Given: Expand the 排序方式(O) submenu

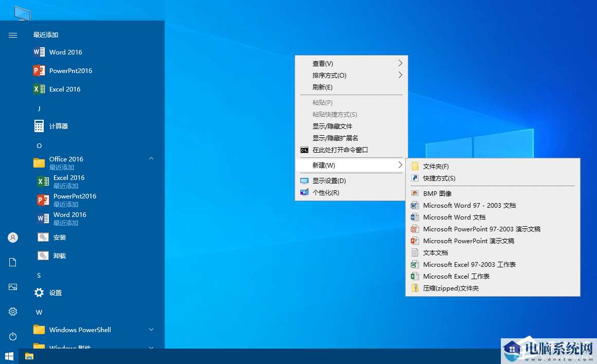Looking at the screenshot, I should pyautogui.click(x=351, y=75).
